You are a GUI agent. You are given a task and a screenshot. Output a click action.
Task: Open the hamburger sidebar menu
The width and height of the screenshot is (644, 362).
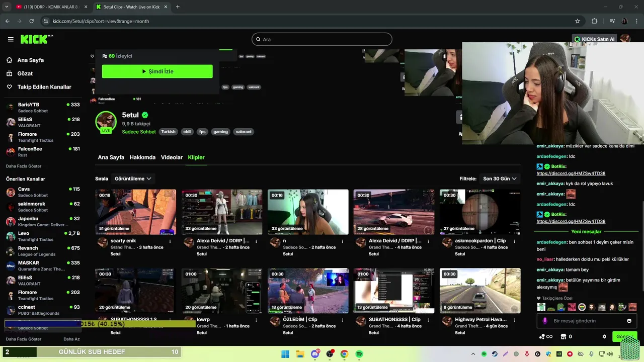coord(11,39)
